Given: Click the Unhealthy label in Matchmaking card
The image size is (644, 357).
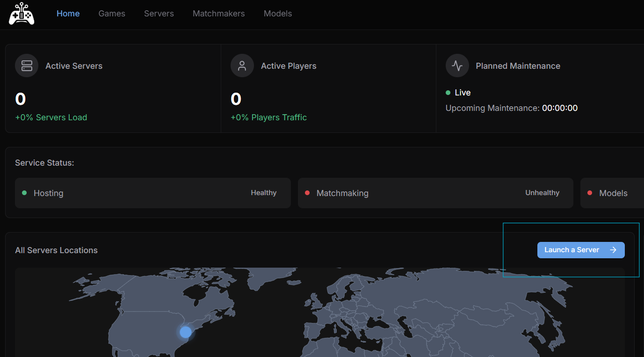Looking at the screenshot, I should tap(542, 193).
